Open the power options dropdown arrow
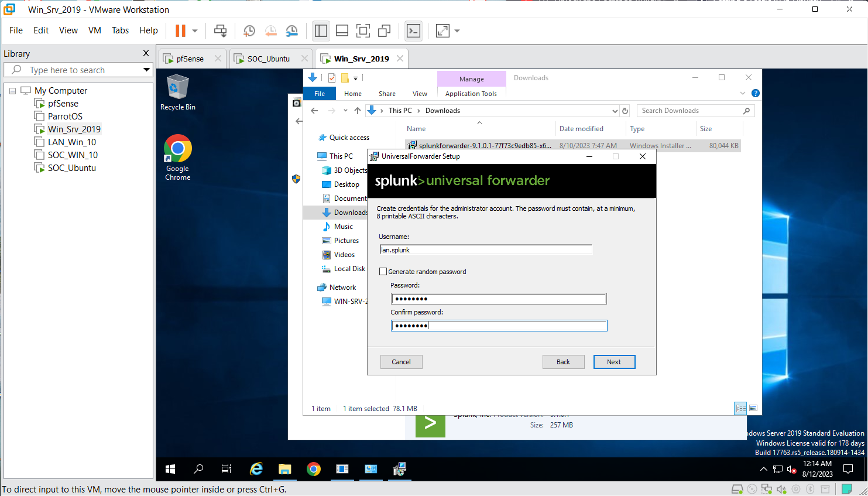 195,30
